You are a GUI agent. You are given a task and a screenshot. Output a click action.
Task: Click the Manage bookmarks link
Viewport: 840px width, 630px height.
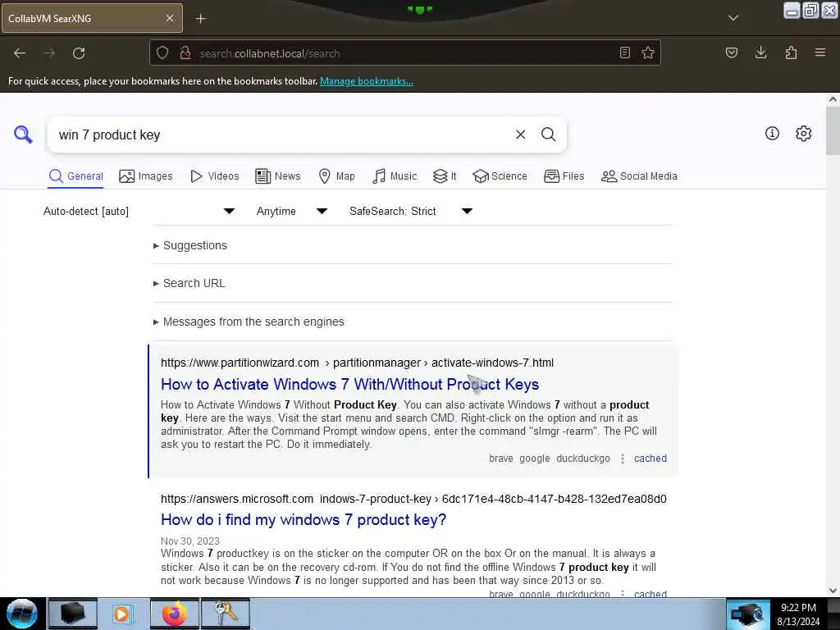[367, 81]
